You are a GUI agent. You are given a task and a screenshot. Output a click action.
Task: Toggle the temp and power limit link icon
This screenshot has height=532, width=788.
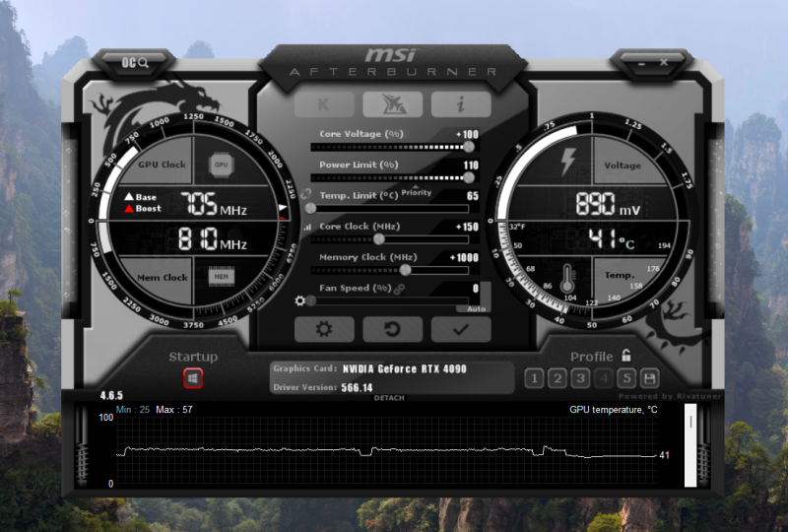click(x=306, y=194)
